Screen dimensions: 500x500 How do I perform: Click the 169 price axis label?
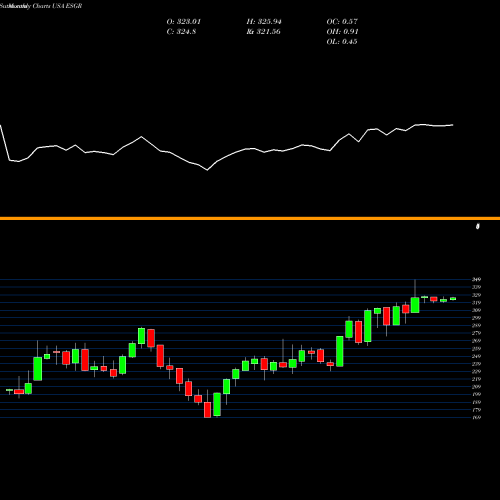coord(477,417)
